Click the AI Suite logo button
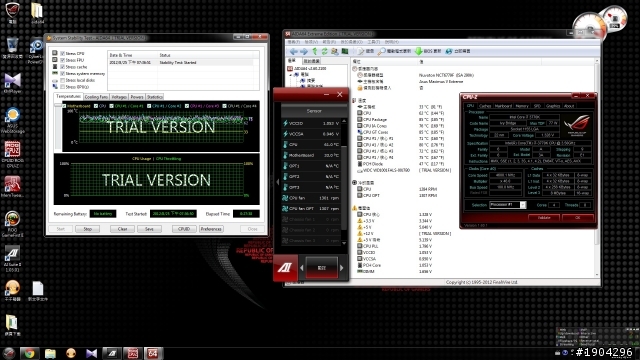The height and width of the screenshot is (360, 640). 285,268
